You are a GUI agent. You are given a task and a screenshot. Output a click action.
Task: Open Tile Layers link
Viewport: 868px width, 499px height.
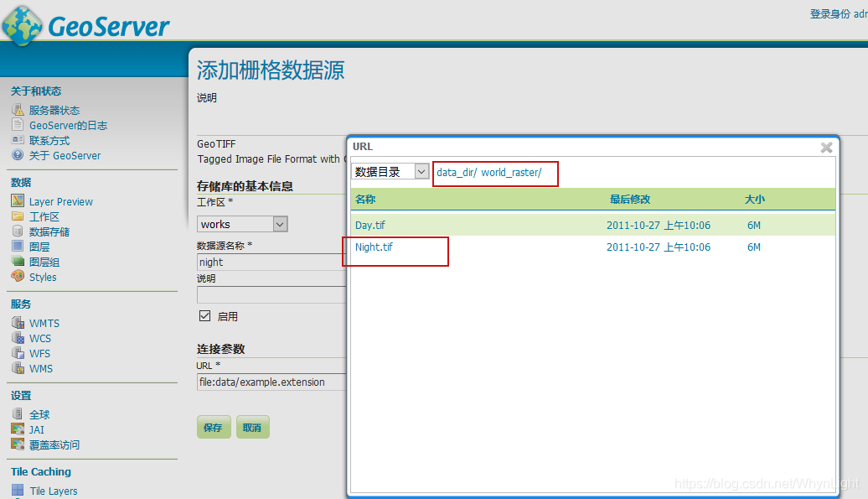[54, 491]
